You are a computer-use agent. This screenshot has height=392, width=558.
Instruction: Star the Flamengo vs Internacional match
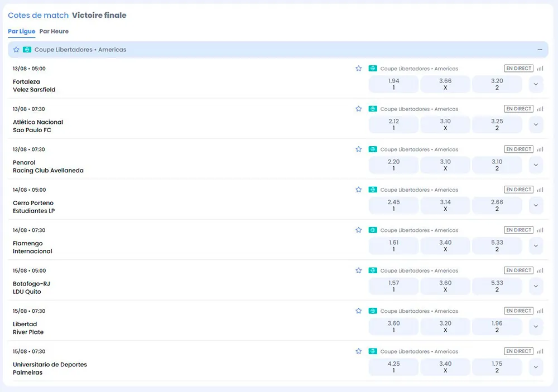pos(359,230)
